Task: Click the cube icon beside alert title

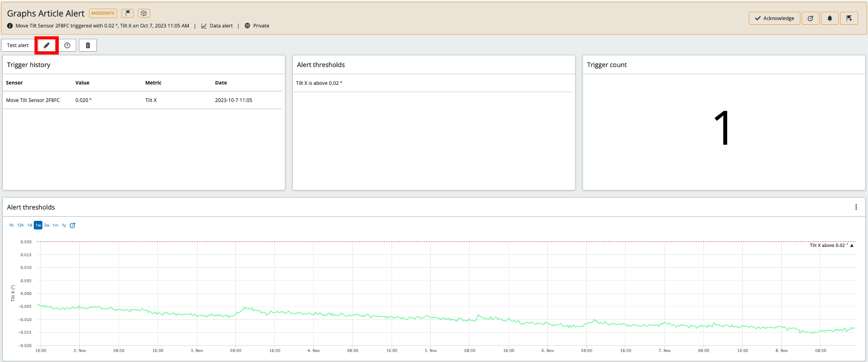Action: click(144, 13)
